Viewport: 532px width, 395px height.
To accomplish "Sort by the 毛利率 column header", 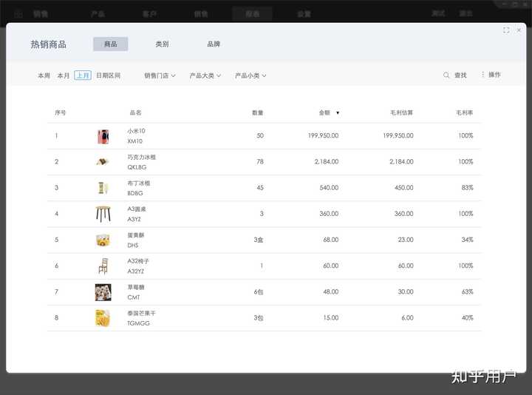I will 464,112.
